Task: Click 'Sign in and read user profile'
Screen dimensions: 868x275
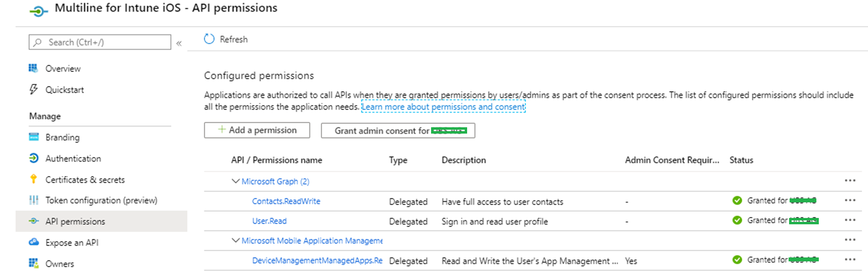Action: 494,222
